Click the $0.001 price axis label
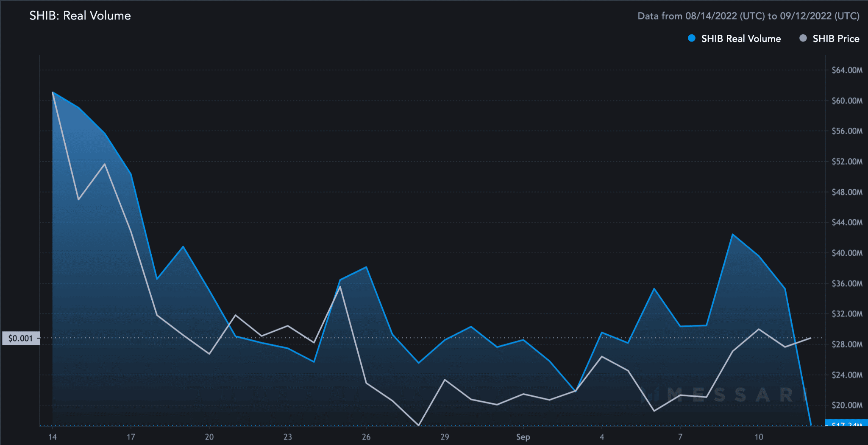868x445 pixels. [x=21, y=338]
